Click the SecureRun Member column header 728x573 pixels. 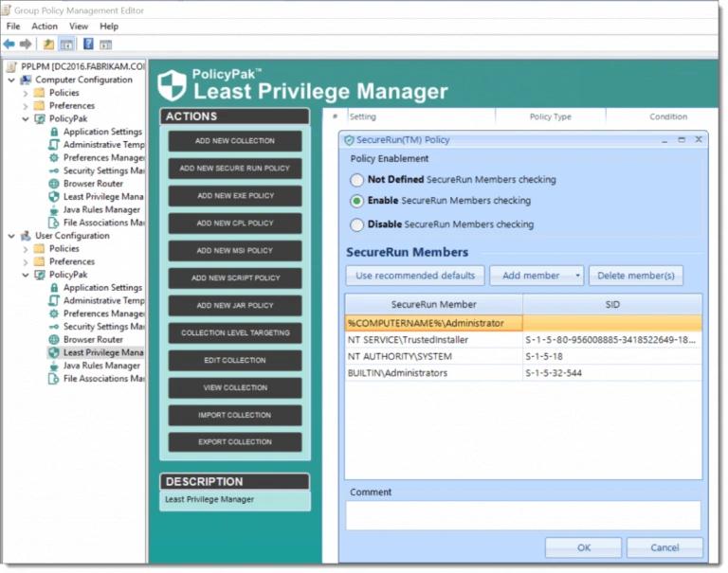coord(433,304)
